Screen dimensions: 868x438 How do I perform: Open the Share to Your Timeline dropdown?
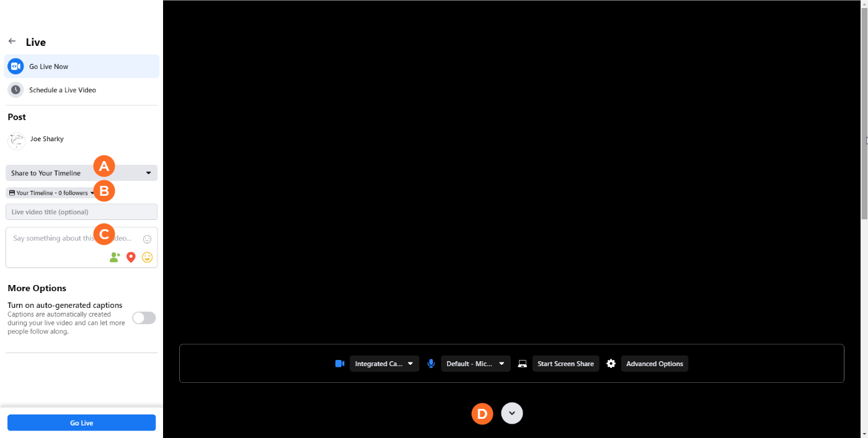pyautogui.click(x=81, y=173)
